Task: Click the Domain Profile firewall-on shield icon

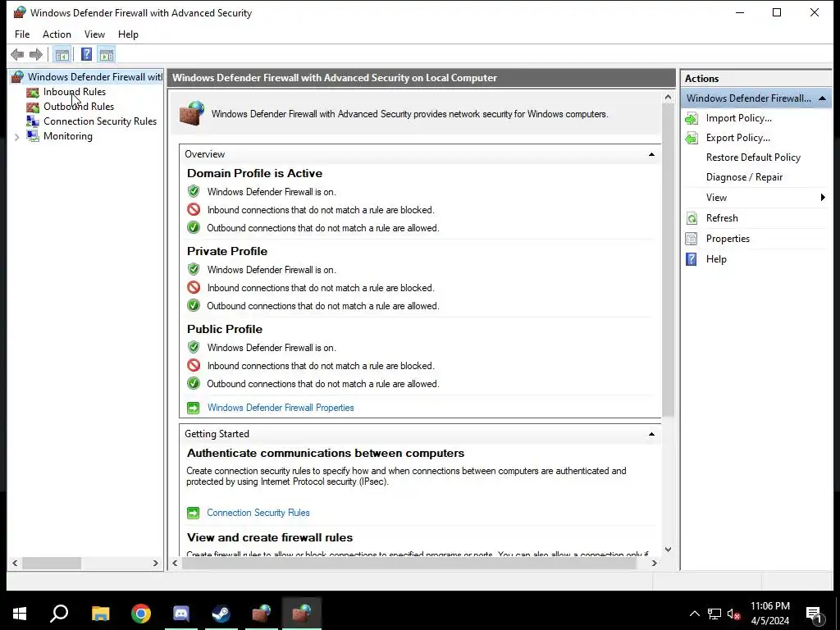Action: point(194,191)
